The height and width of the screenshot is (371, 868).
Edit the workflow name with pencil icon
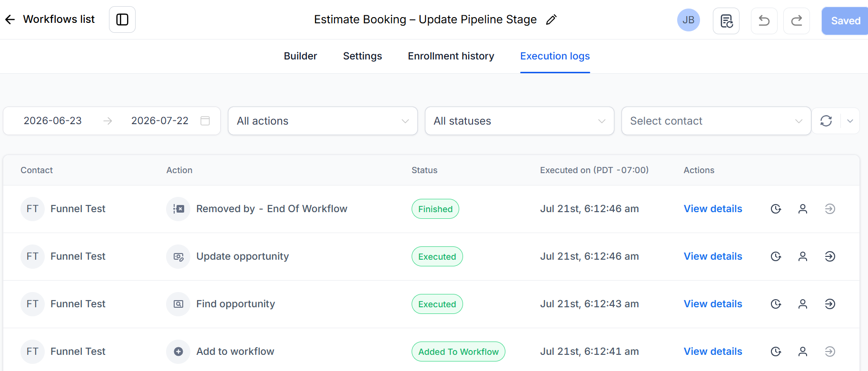click(551, 20)
